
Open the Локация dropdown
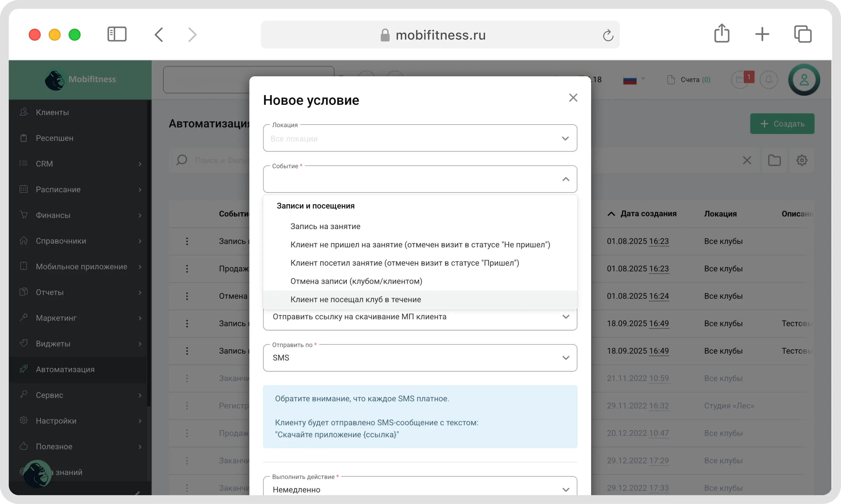tap(420, 138)
